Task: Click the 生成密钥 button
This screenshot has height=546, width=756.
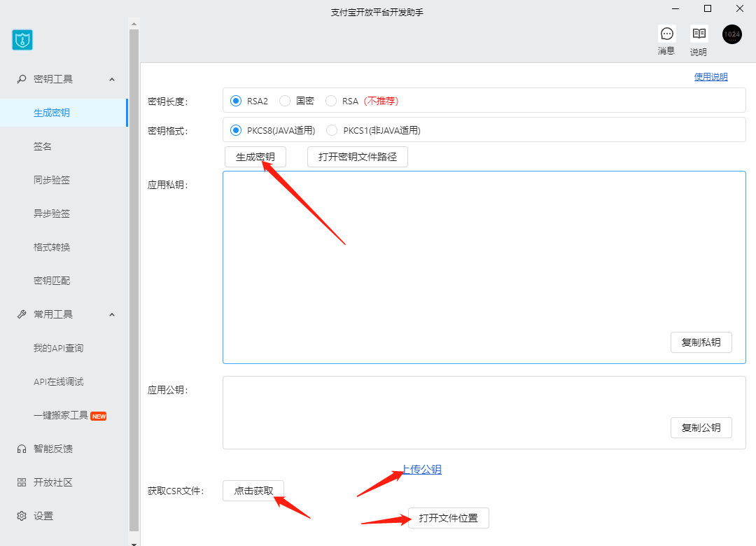Action: [255, 157]
